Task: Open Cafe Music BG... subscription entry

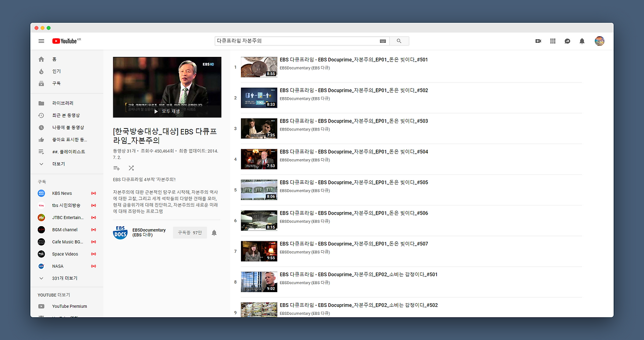Action: point(67,242)
